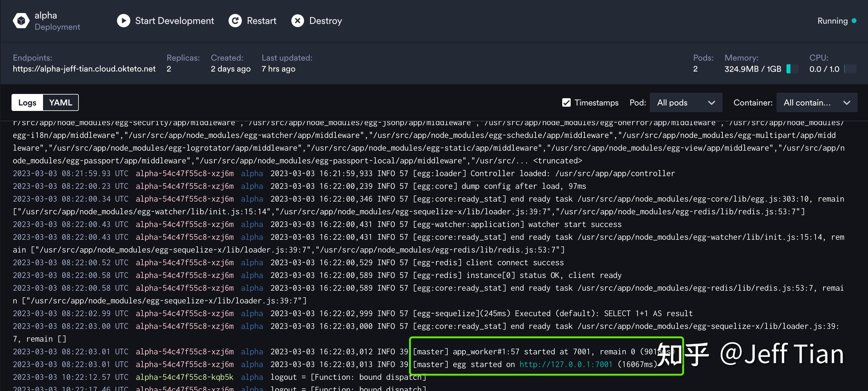Click the Start Development button label
Viewport: 868px width, 391px height.
(175, 21)
